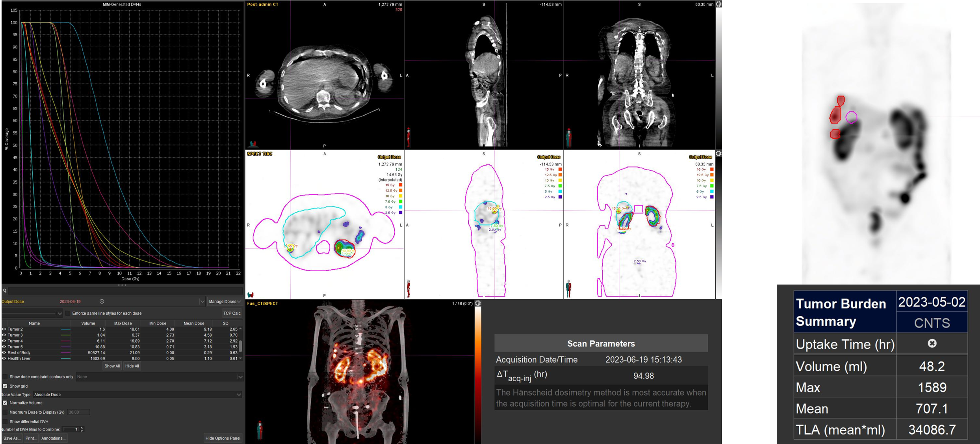The height and width of the screenshot is (444, 980).
Task: Open Annotations... dialog button
Action: (x=53, y=438)
